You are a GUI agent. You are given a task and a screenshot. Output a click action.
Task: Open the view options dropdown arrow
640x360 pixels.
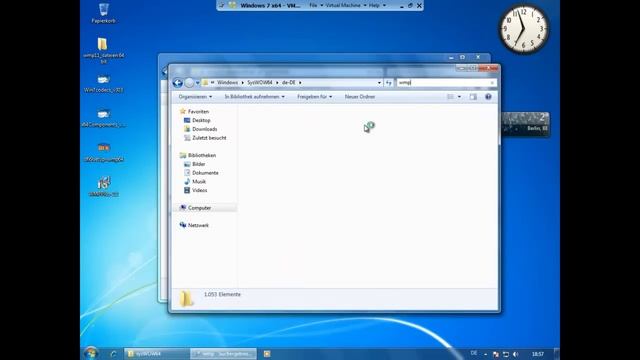click(459, 97)
